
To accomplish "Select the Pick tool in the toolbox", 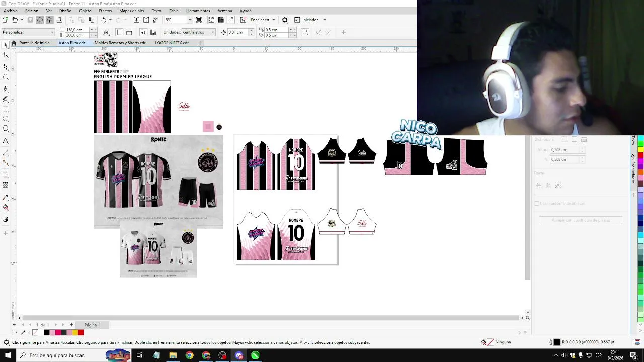I will click(x=6, y=45).
